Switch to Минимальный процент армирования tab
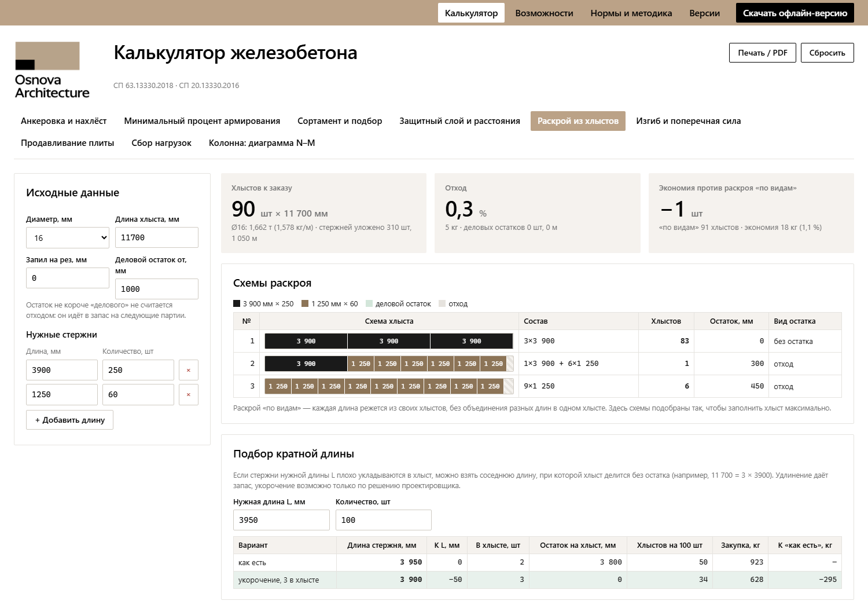The height and width of the screenshot is (608, 868). point(202,121)
